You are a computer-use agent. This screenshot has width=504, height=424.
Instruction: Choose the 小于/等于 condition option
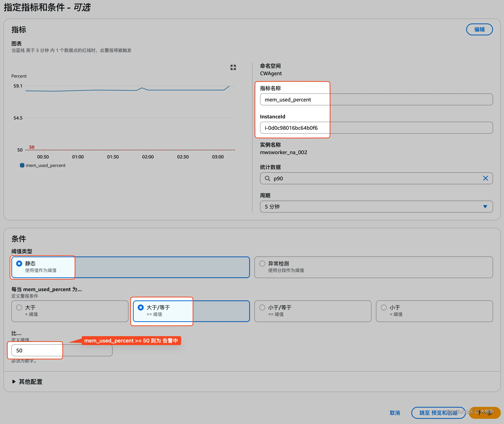262,308
